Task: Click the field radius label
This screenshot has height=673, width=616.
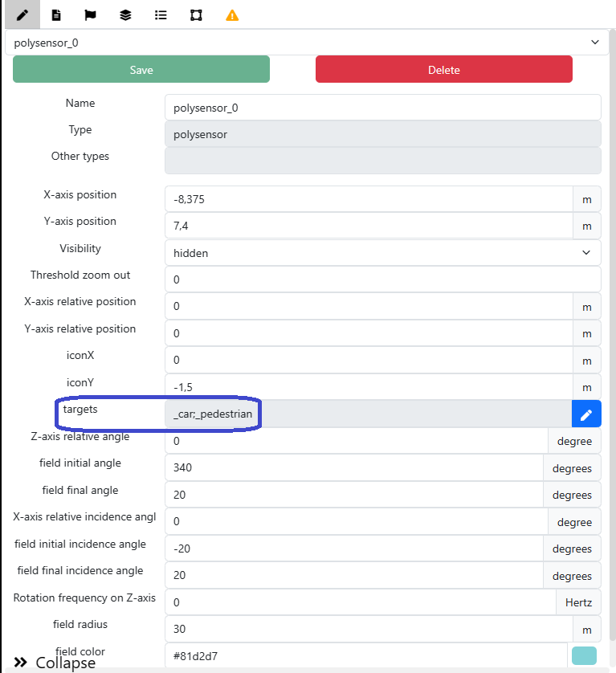Action: pyautogui.click(x=80, y=624)
